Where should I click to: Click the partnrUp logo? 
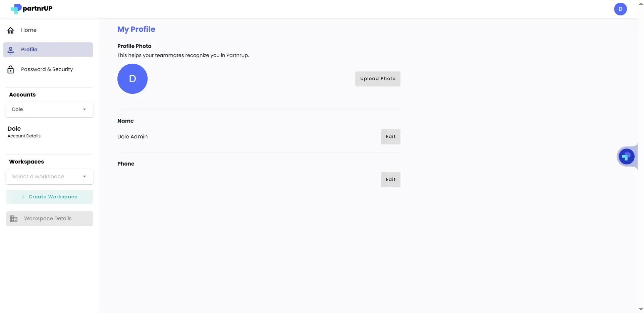click(x=31, y=9)
